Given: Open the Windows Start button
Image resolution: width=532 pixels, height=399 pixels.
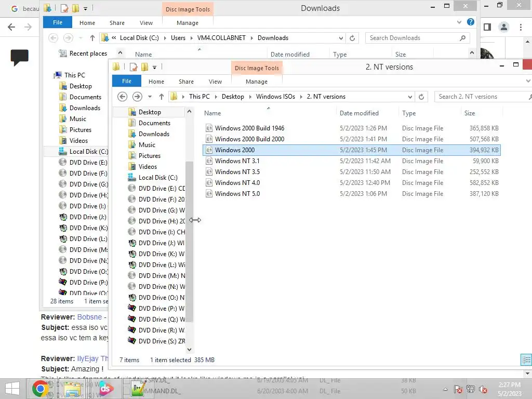Looking at the screenshot, I should coord(12,389).
